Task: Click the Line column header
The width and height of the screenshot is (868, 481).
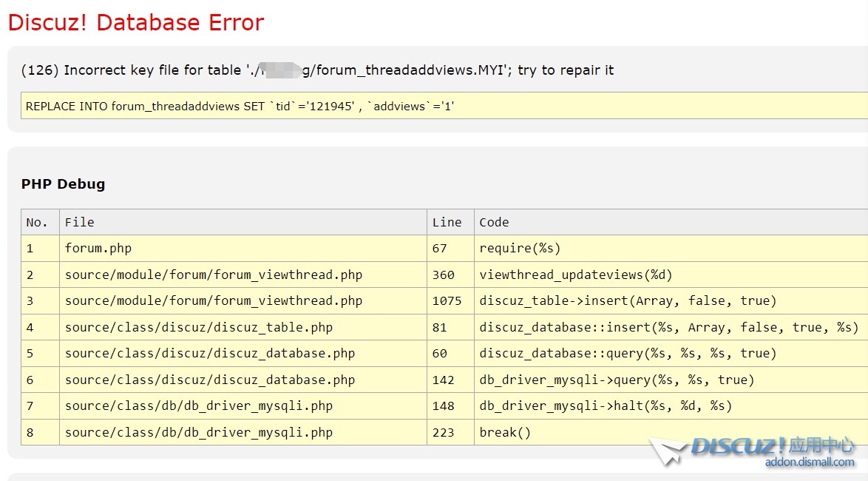Action: pos(447,222)
